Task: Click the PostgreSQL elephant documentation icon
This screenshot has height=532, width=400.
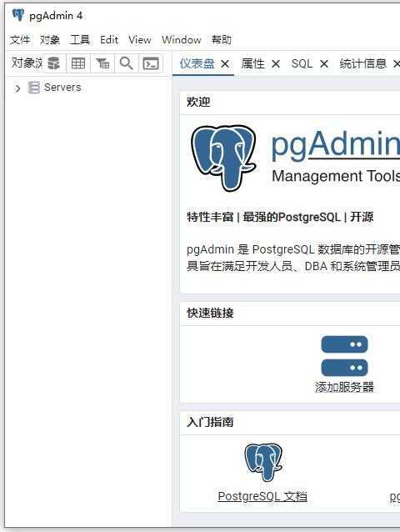Action: [263, 462]
